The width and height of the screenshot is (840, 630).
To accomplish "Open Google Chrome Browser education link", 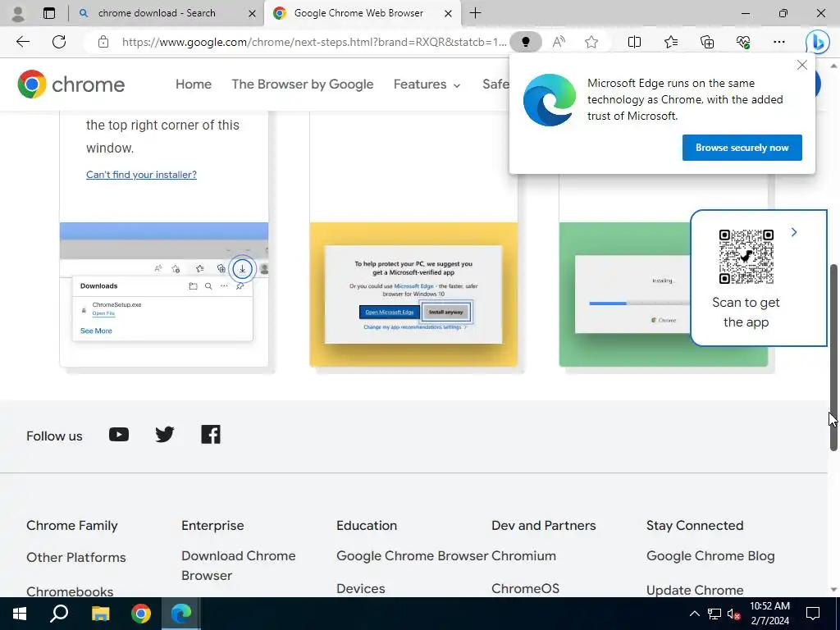I will coord(413,556).
